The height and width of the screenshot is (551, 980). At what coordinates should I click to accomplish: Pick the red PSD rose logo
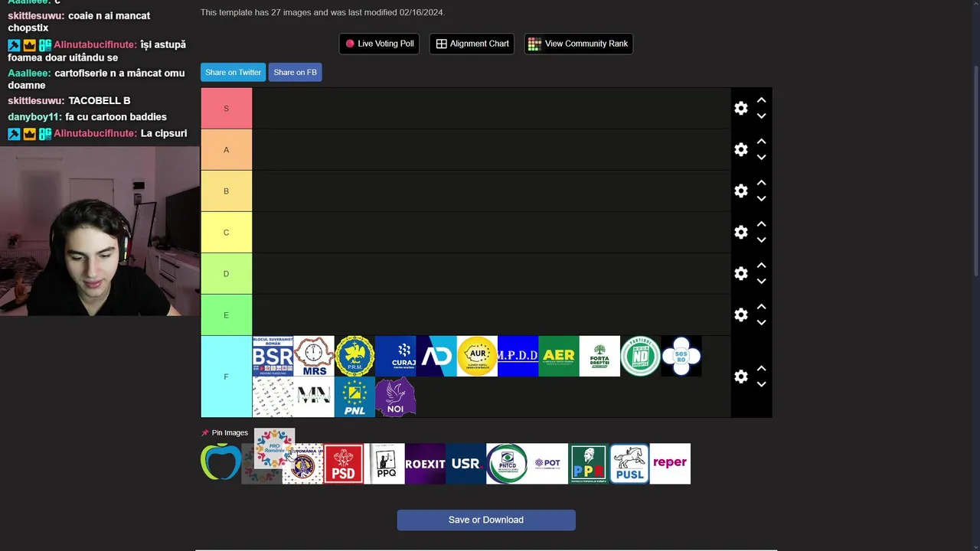(343, 464)
